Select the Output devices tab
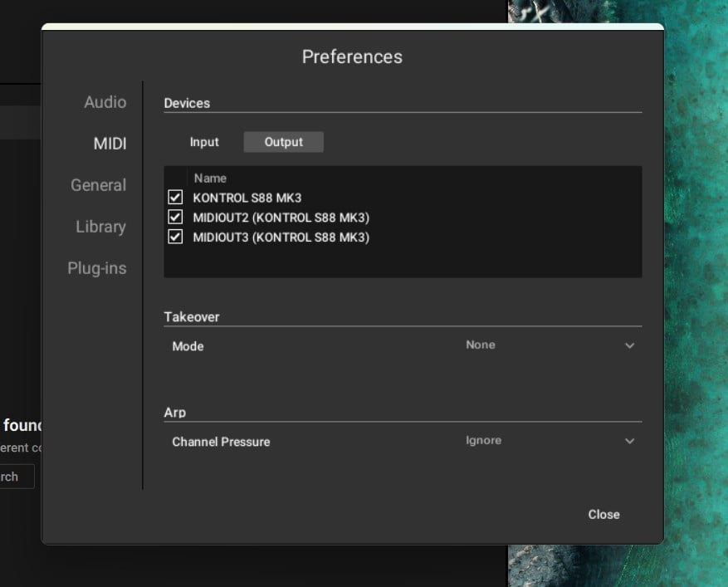Viewport: 728px width, 587px height. (284, 142)
